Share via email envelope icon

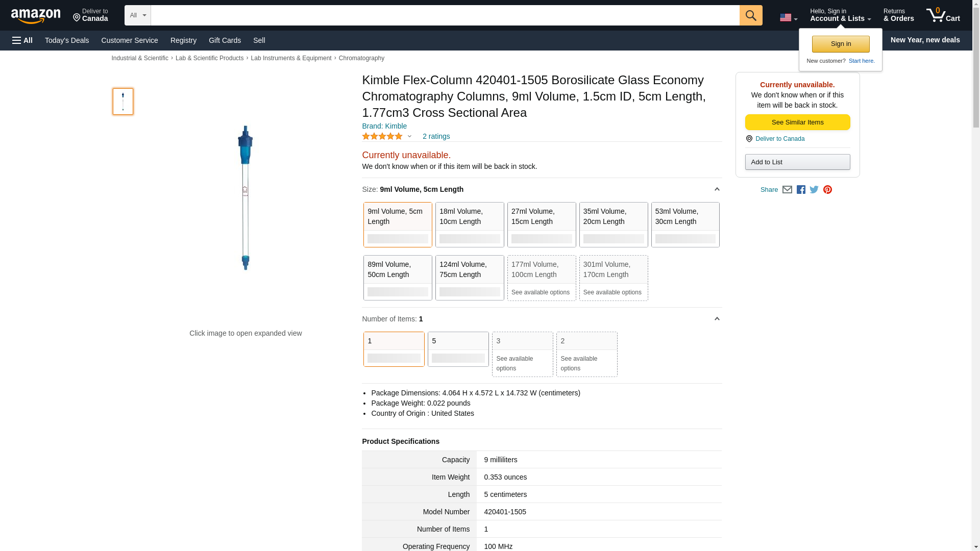pyautogui.click(x=787, y=190)
